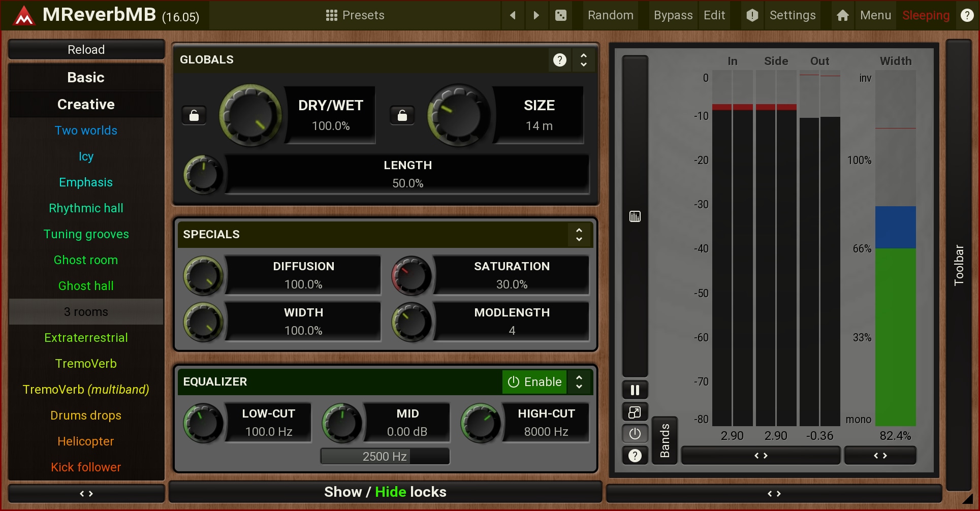Click the 2500 Hz mid frequency field
The height and width of the screenshot is (511, 980).
pyautogui.click(x=385, y=457)
